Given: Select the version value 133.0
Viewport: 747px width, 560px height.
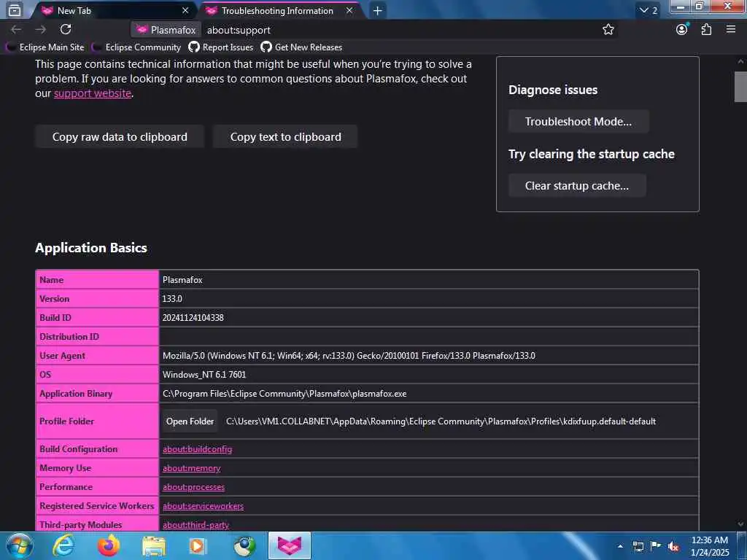Looking at the screenshot, I should pyautogui.click(x=172, y=298).
